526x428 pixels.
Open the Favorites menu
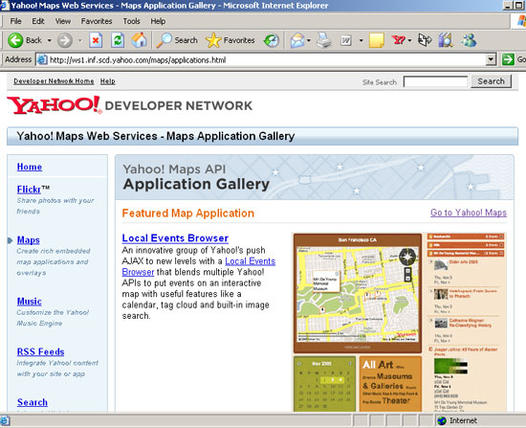point(96,21)
